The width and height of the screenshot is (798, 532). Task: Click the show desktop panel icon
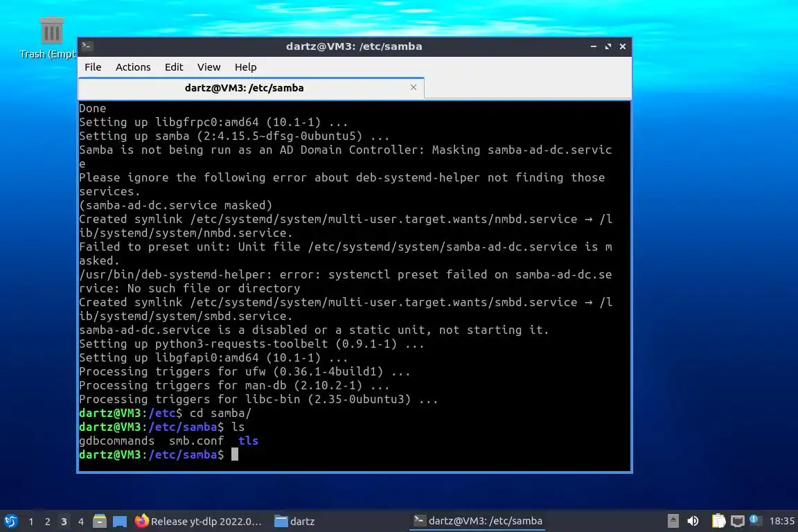coord(120,522)
